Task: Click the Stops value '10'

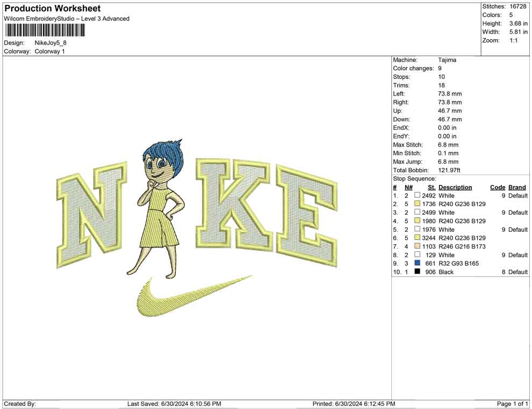Action: [x=441, y=77]
